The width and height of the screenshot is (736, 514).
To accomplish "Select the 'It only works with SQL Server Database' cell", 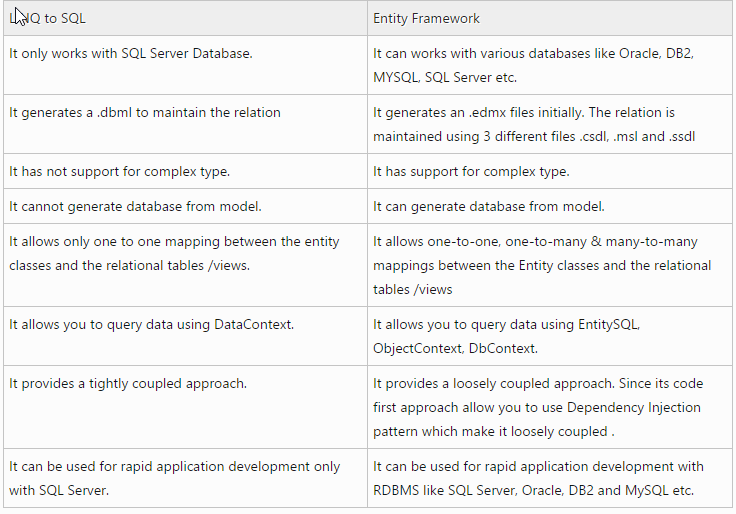I will (185, 65).
